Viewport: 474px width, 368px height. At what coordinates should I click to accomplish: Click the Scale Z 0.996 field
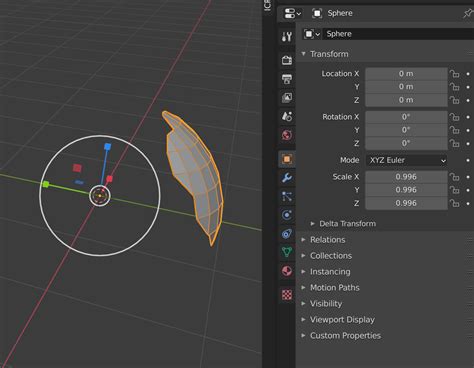406,203
